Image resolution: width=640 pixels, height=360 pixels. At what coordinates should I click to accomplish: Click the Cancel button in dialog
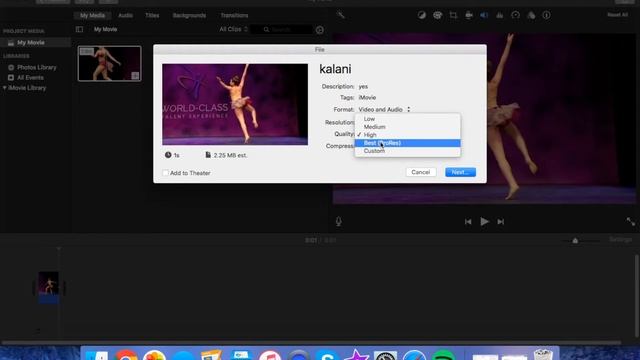(x=421, y=172)
